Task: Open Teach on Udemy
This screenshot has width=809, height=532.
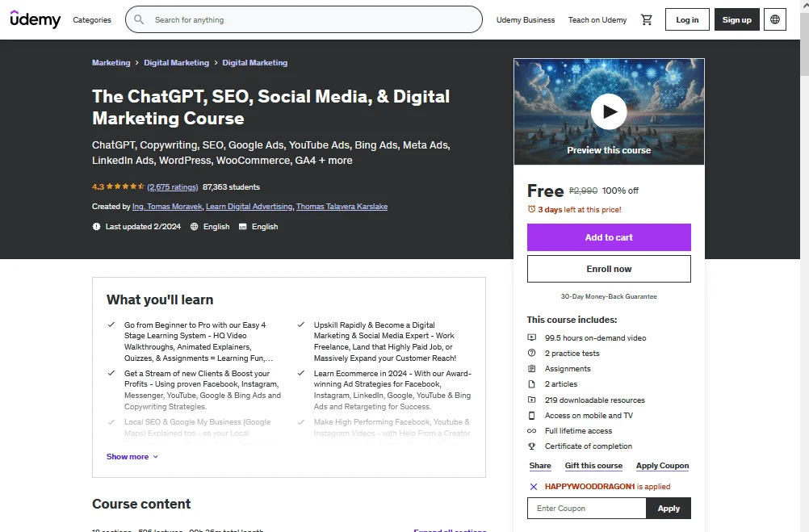Action: coord(597,19)
